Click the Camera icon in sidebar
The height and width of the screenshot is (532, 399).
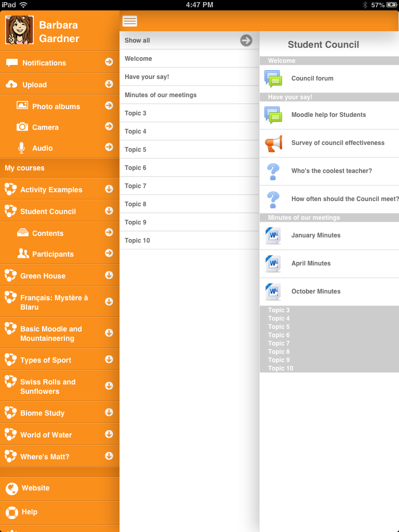pos(22,127)
